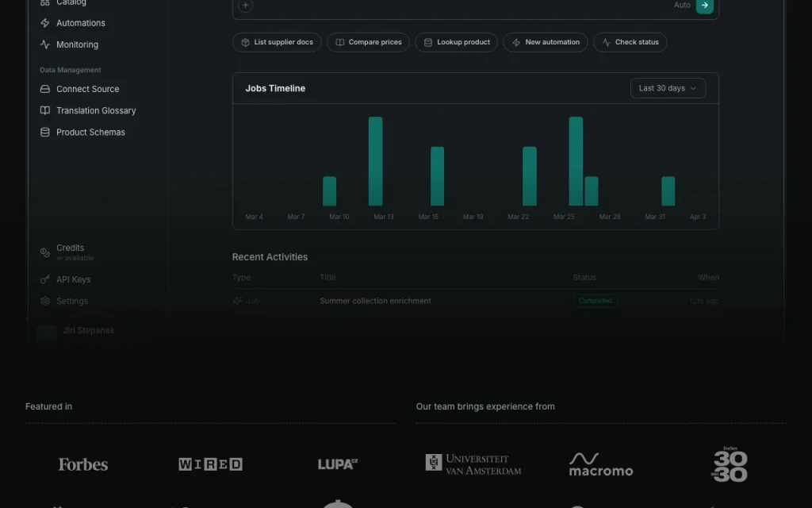Click the tallest bar near Mar 13
The image size is (812, 508).
click(375, 161)
